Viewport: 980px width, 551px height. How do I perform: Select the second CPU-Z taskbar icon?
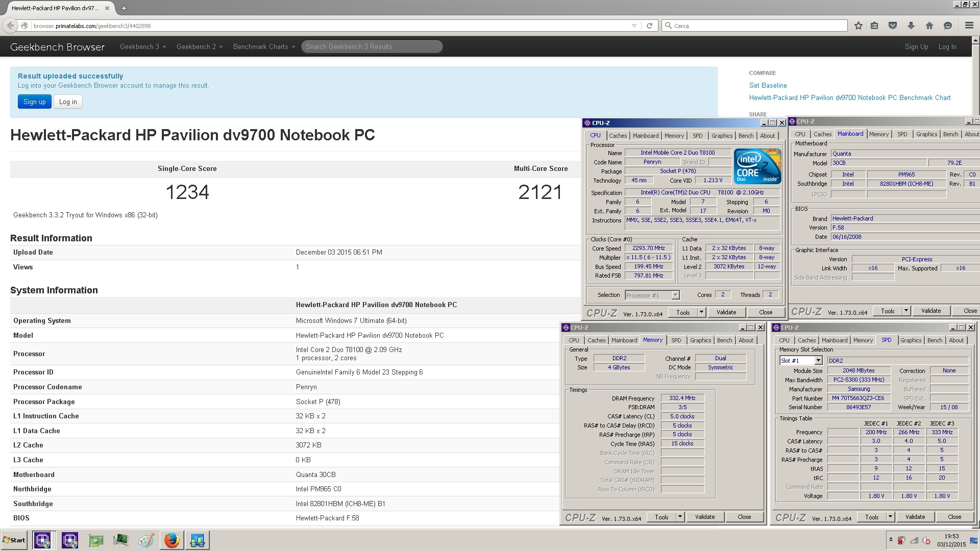coord(70,540)
